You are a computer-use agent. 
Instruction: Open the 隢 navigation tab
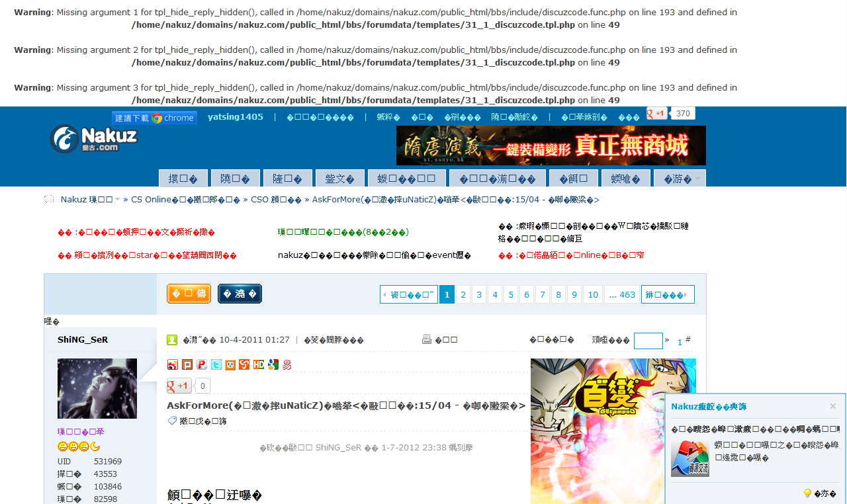235,179
